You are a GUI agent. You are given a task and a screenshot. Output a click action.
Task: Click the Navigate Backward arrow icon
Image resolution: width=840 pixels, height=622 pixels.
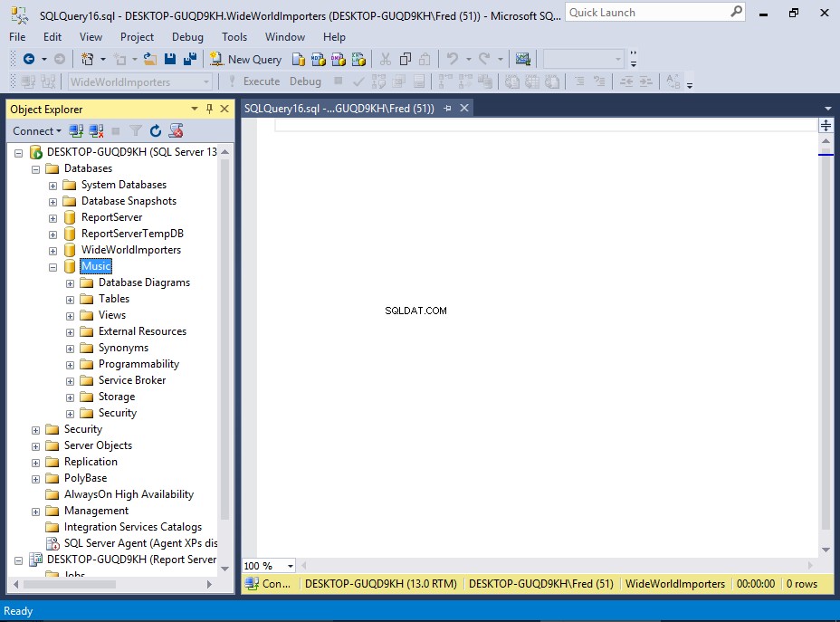coord(29,59)
